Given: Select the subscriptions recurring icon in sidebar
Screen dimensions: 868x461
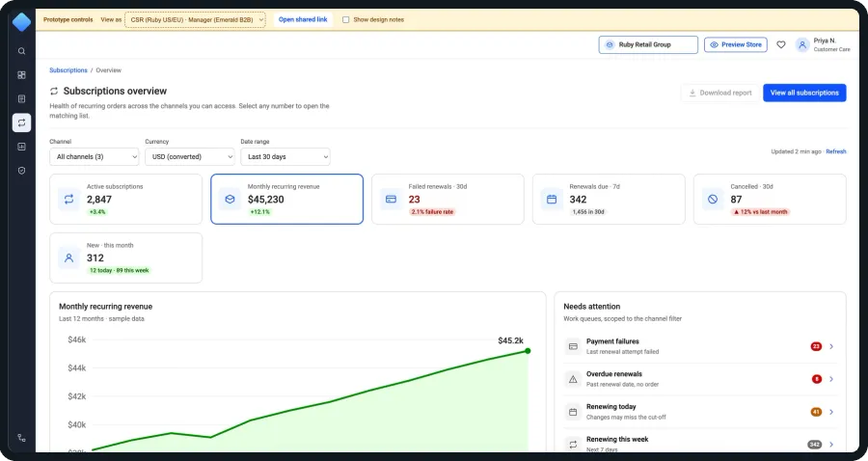Looking at the screenshot, I should (21, 122).
